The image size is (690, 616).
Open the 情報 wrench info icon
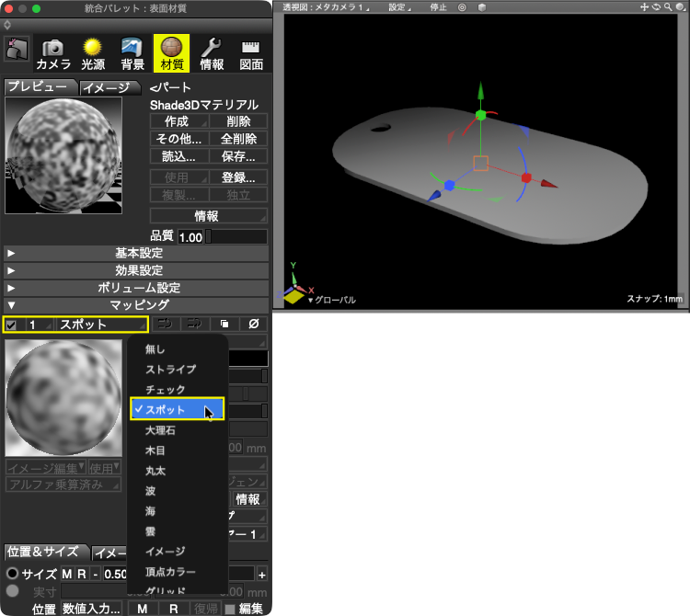(212, 54)
